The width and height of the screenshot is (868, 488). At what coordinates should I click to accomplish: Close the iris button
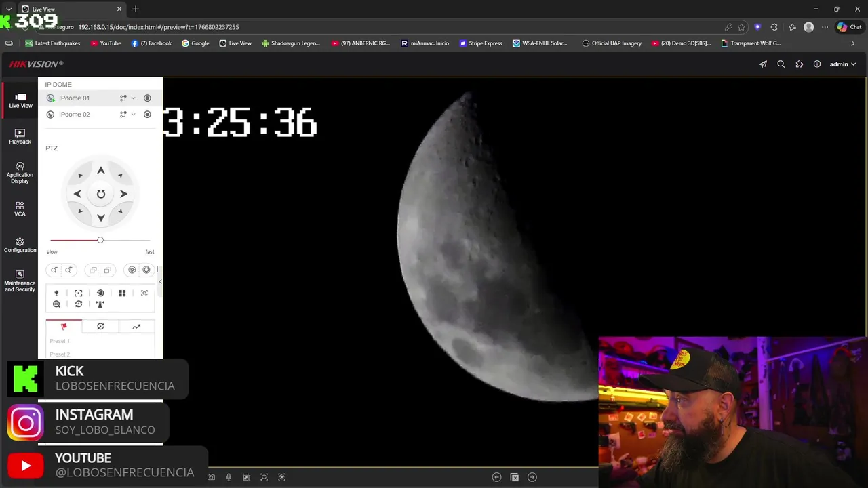(132, 270)
